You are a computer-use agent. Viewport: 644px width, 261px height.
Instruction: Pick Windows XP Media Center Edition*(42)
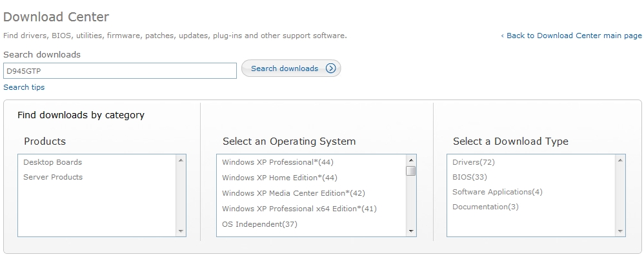[x=294, y=193]
